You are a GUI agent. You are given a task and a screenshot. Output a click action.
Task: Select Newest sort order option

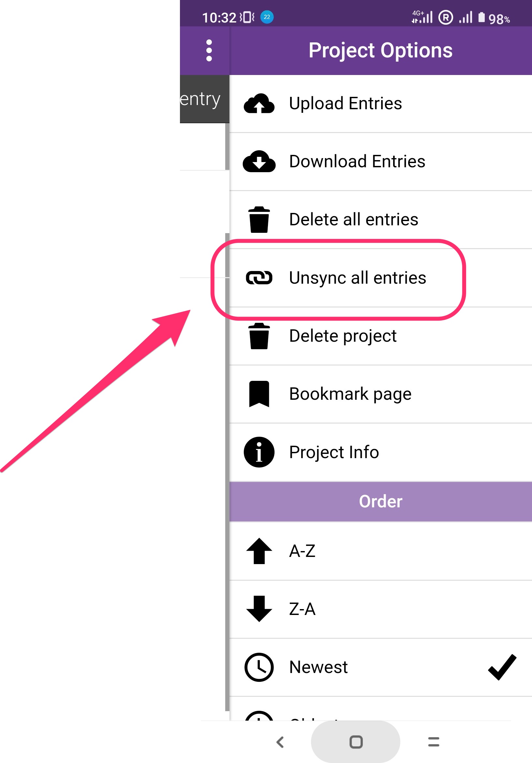(x=318, y=667)
